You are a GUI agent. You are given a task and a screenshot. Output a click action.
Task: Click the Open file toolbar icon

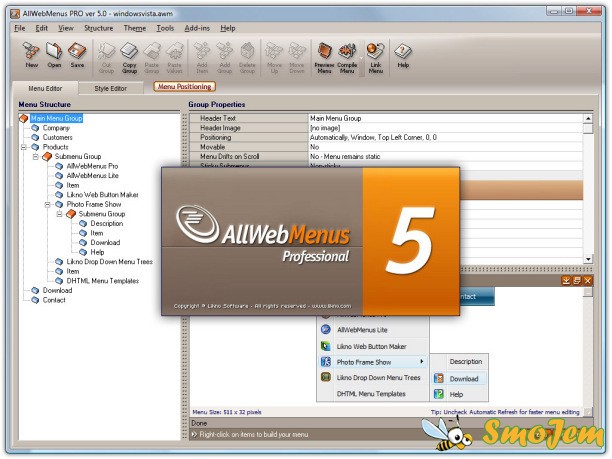pos(54,55)
